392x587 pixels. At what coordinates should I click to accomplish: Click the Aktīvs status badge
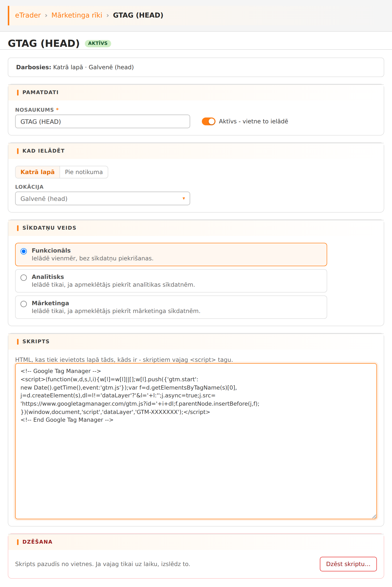click(98, 43)
